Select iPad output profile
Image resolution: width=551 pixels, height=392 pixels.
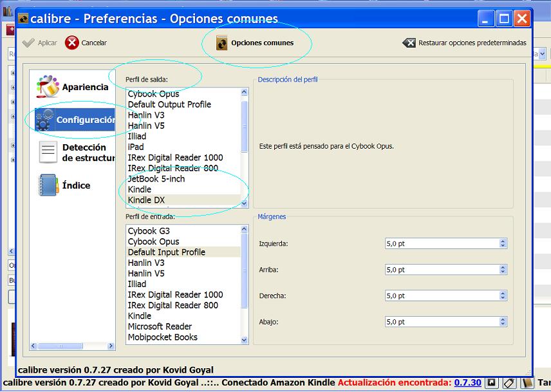click(x=183, y=147)
